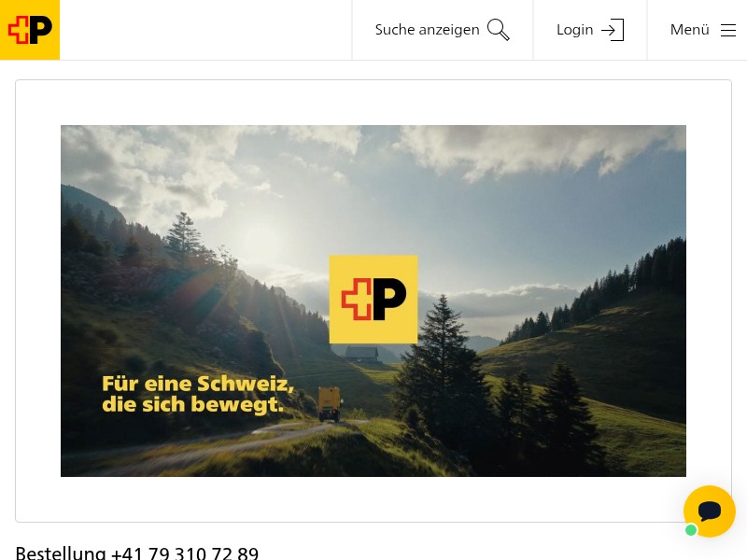Screen dimensions: 747x560
Task: Select the "Suche anzeigen" label
Action: [427, 30]
